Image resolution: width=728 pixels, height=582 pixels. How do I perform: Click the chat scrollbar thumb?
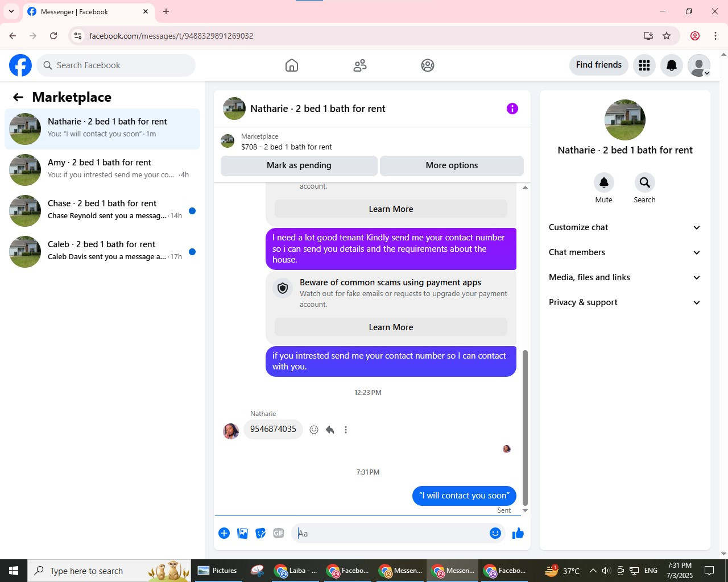click(525, 427)
